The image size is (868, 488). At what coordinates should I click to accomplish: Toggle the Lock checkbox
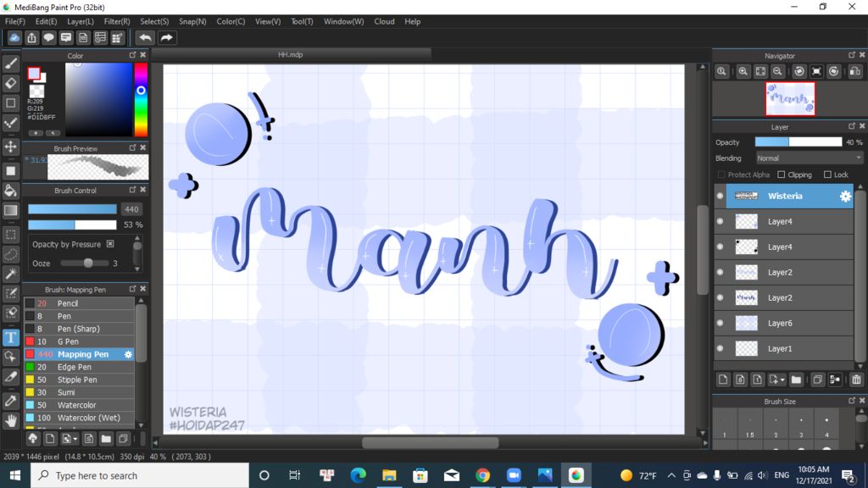tap(827, 175)
